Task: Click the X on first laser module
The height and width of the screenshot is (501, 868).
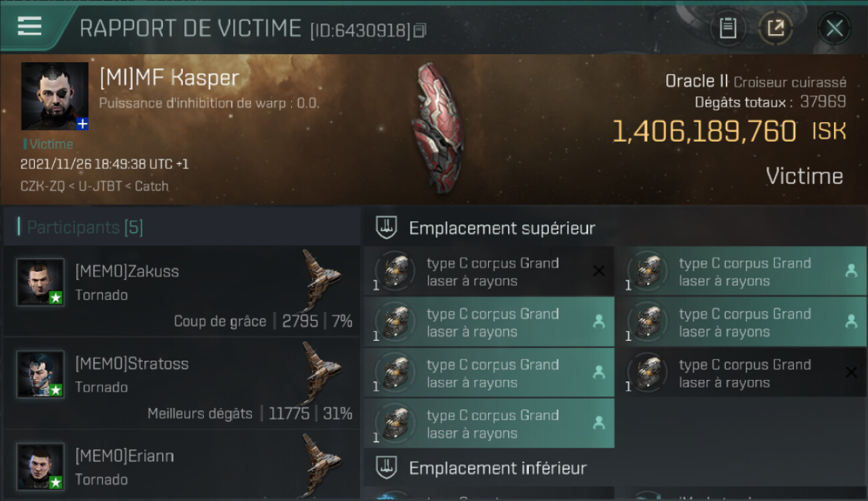Action: click(599, 271)
